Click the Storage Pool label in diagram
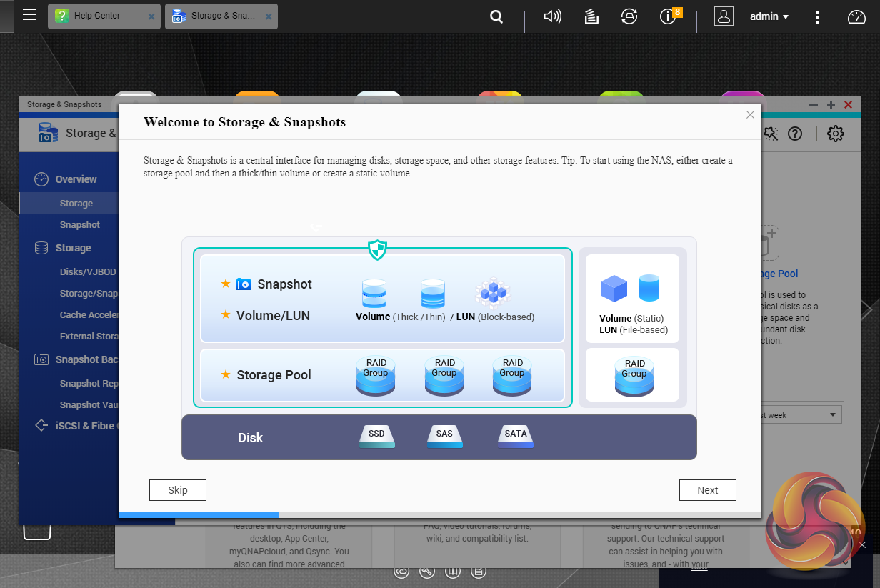This screenshot has height=588, width=880. click(274, 375)
